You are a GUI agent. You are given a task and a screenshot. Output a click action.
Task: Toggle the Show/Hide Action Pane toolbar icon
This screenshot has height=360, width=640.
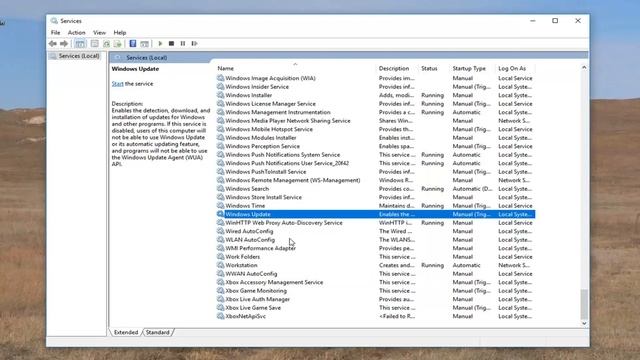pyautogui.click(x=144, y=44)
